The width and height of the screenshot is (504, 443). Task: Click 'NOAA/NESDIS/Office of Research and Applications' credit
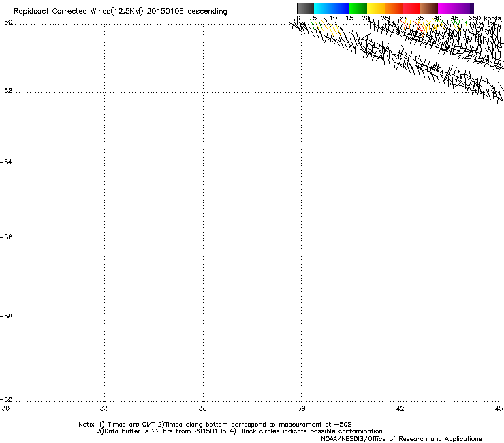[401, 439]
